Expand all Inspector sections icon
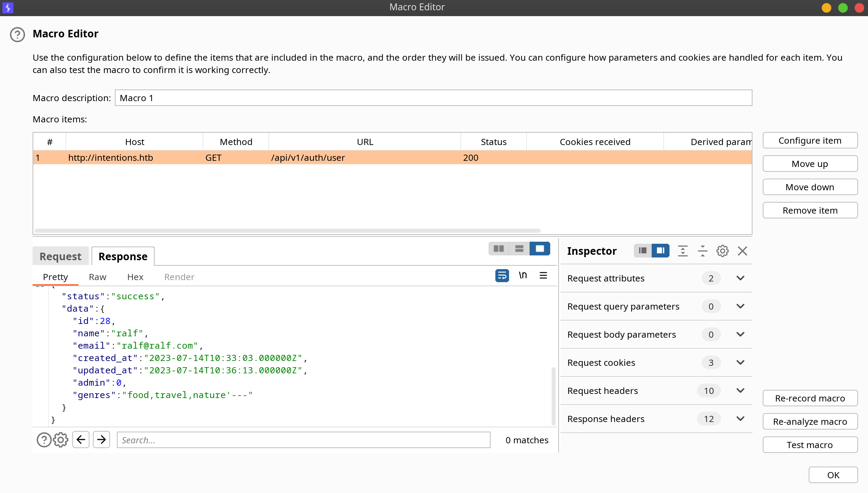The height and width of the screenshot is (493, 868). pyautogui.click(x=683, y=251)
